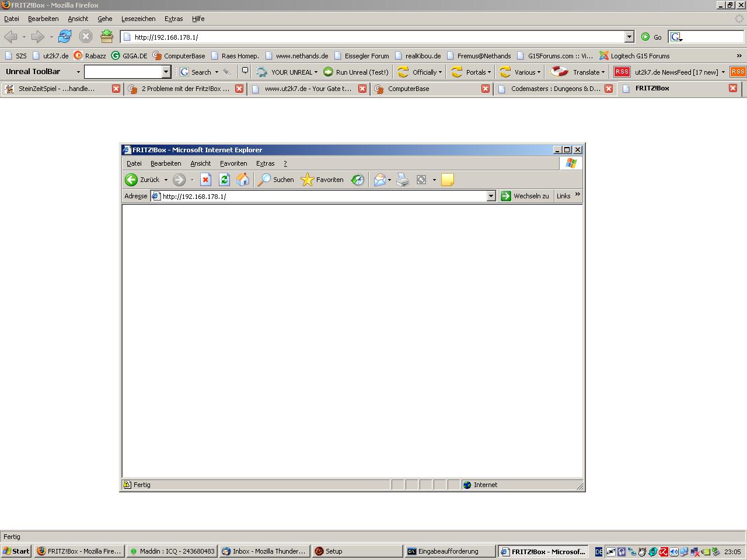Click the Internet Explorer forward arrow

pyautogui.click(x=179, y=180)
